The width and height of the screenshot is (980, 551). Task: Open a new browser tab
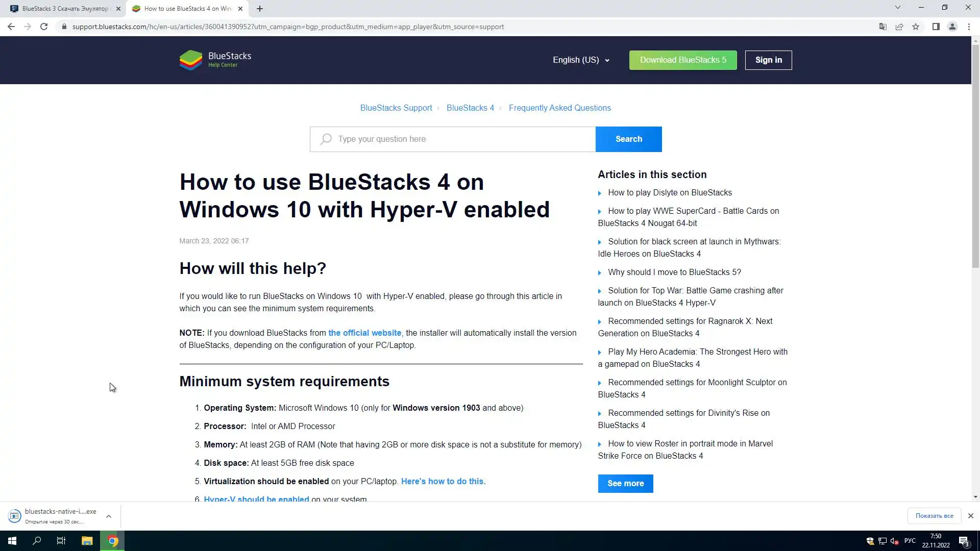coord(260,9)
